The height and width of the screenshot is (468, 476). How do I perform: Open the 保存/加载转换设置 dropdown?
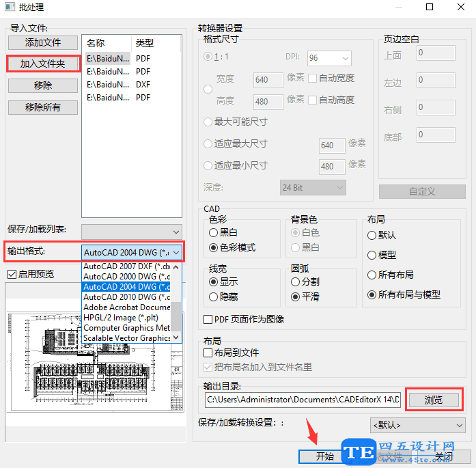(x=417, y=425)
